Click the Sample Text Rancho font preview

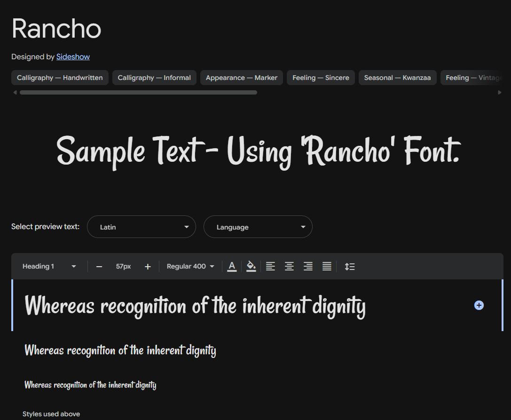tap(259, 152)
